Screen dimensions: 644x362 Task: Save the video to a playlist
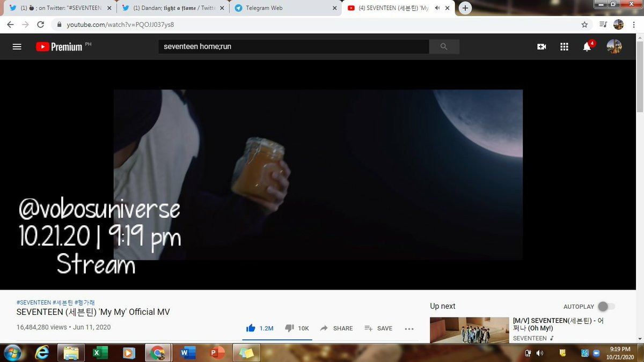point(378,328)
